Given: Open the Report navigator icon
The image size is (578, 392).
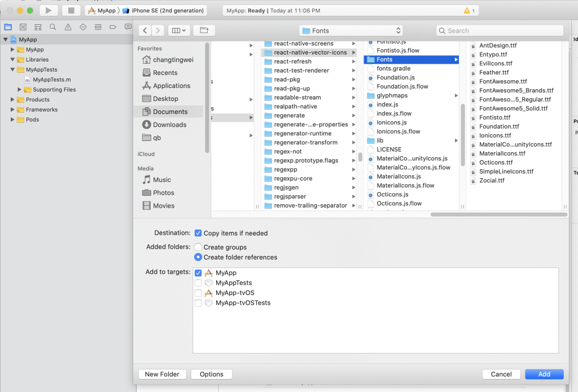Looking at the screenshot, I should pos(128,27).
